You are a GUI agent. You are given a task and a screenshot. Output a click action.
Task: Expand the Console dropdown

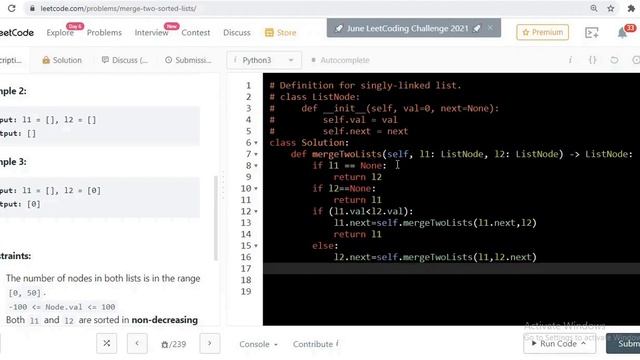(258, 344)
